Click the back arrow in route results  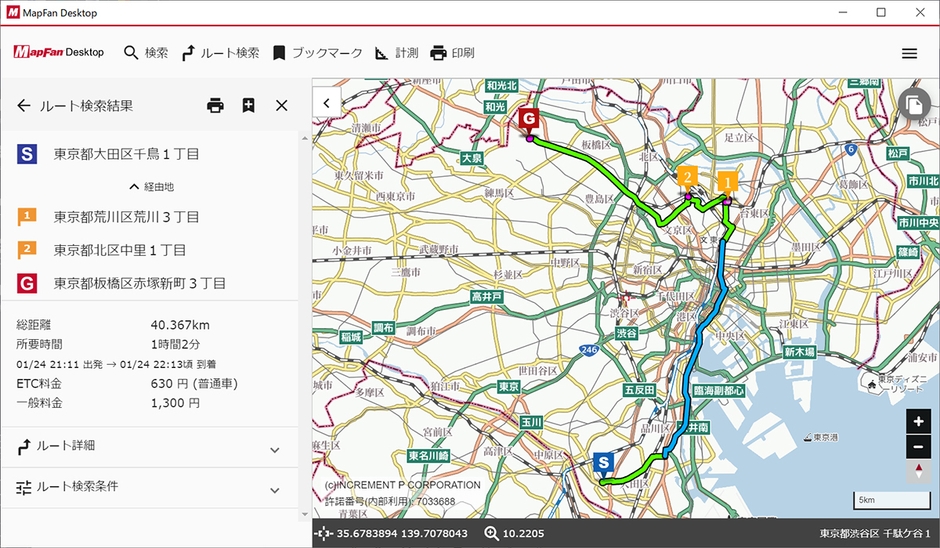click(x=24, y=105)
